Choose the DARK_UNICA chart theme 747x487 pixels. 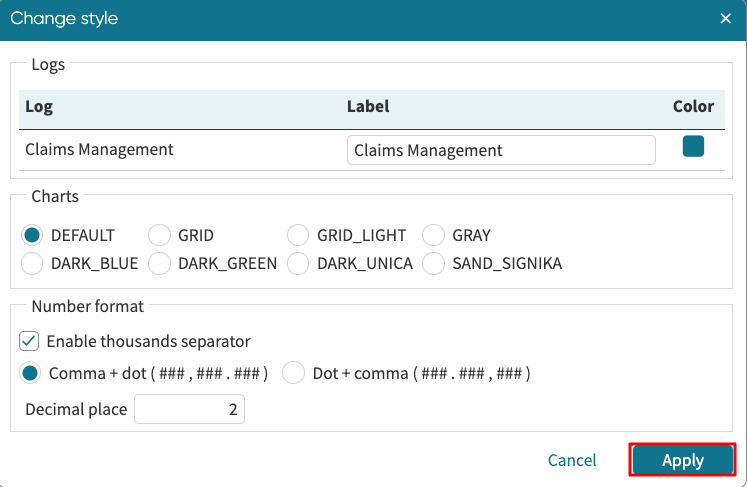click(298, 264)
